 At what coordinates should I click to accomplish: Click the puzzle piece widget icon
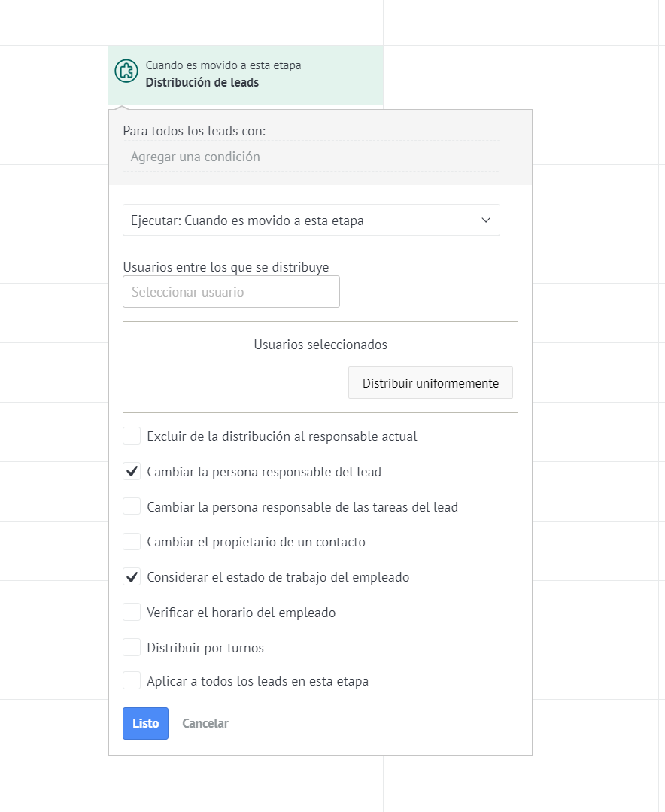(126, 71)
